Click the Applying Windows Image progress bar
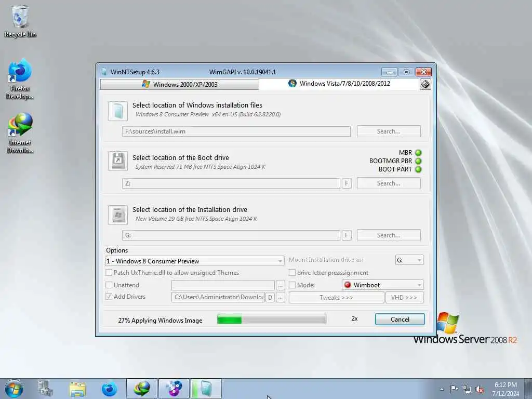This screenshot has height=399, width=532. tap(272, 320)
